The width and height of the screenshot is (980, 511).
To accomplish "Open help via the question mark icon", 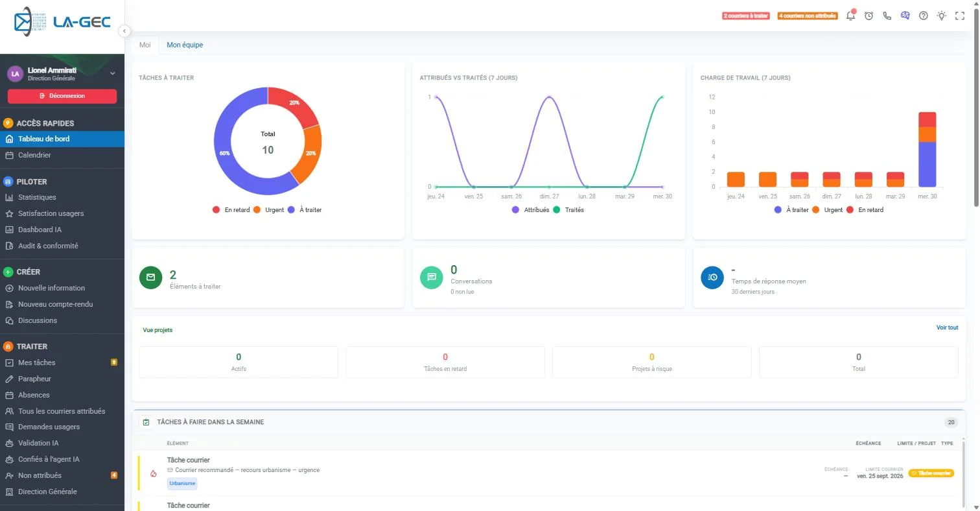I will coord(924,16).
